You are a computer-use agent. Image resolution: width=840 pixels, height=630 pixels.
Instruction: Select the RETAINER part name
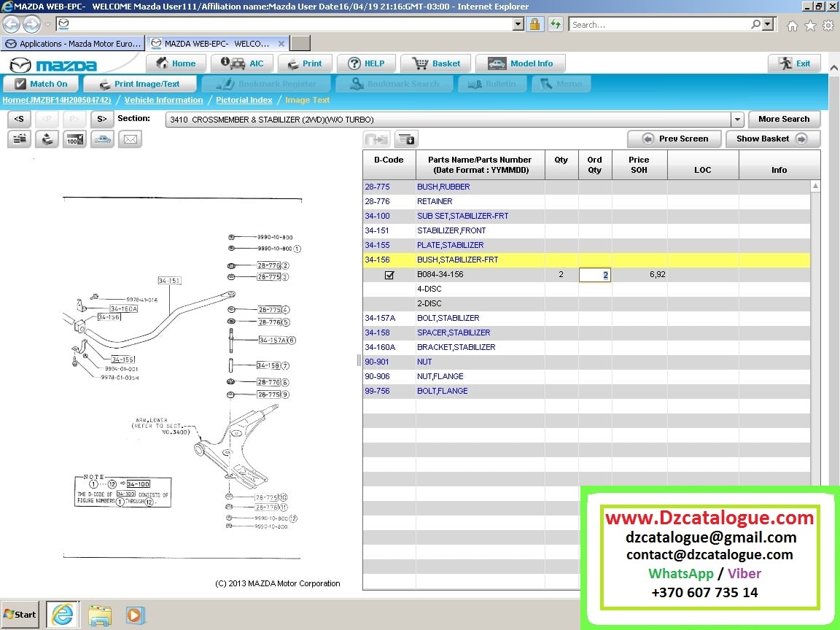pyautogui.click(x=435, y=201)
